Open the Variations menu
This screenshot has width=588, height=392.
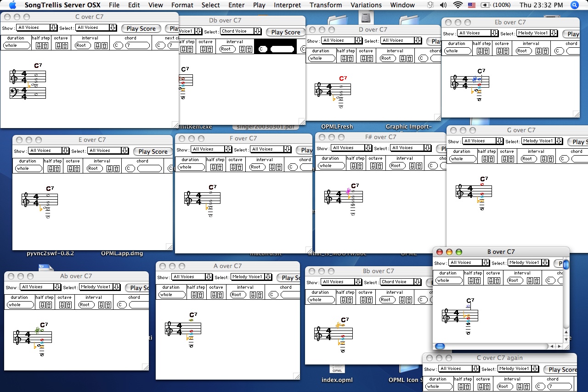(366, 5)
